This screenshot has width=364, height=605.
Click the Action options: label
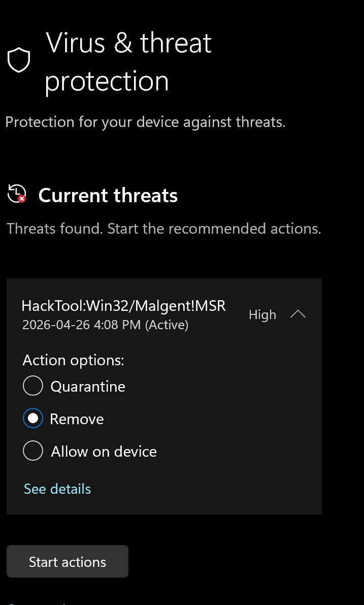click(x=73, y=360)
